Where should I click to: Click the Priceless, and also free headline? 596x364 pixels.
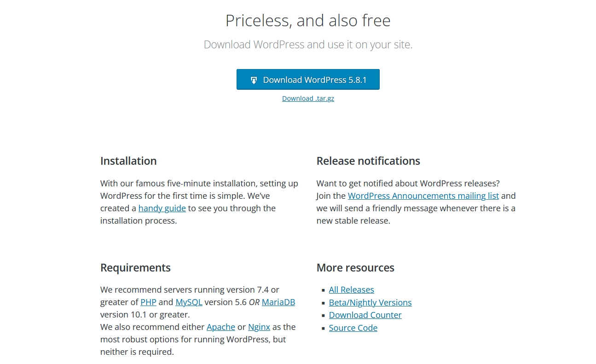pyautogui.click(x=308, y=20)
